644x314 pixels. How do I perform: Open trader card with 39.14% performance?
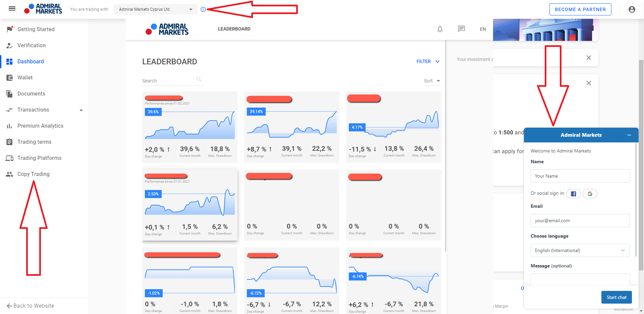pos(292,127)
